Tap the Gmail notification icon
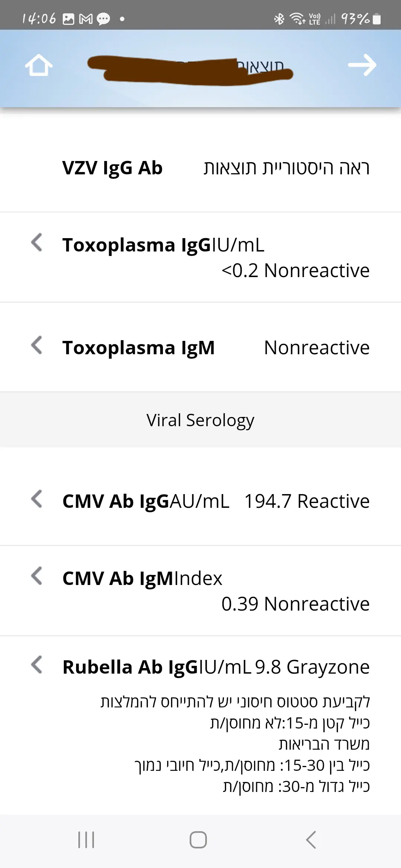Screen dimensions: 401x868 click(x=86, y=19)
